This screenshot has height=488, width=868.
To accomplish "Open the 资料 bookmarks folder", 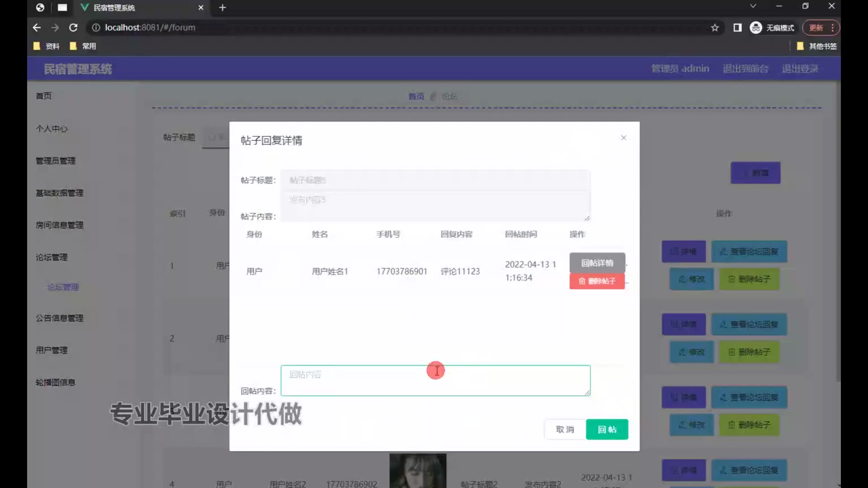I will pyautogui.click(x=47, y=46).
